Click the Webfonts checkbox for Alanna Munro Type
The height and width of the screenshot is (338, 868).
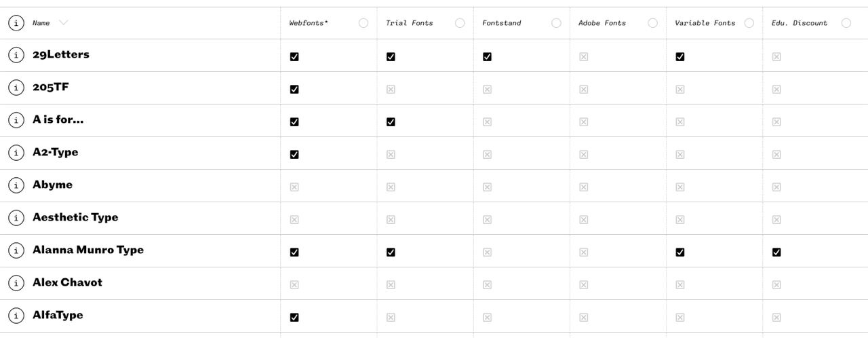coord(294,252)
